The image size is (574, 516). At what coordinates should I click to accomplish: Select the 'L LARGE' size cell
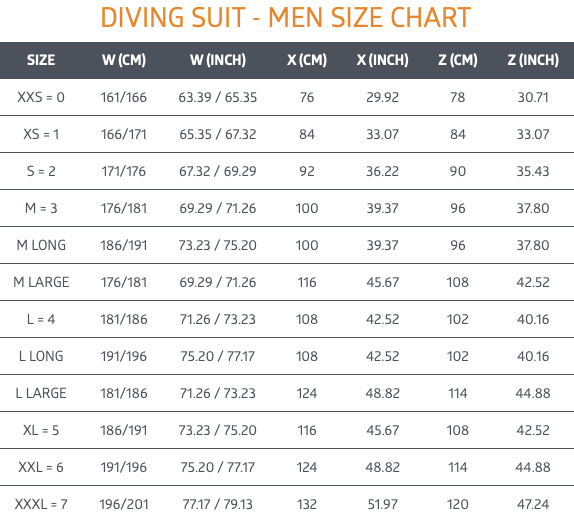pyautogui.click(x=41, y=393)
